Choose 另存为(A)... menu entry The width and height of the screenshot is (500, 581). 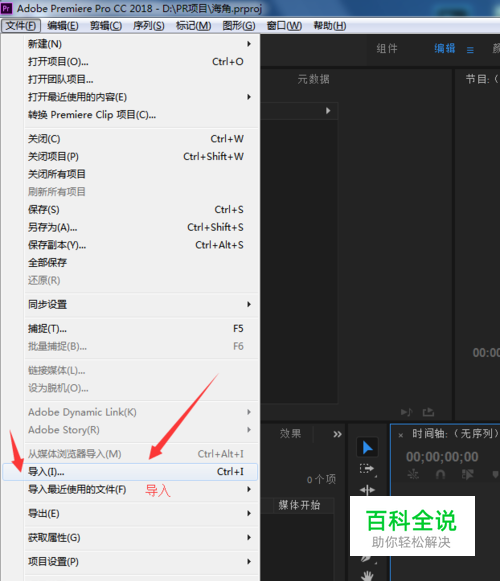click(130, 227)
